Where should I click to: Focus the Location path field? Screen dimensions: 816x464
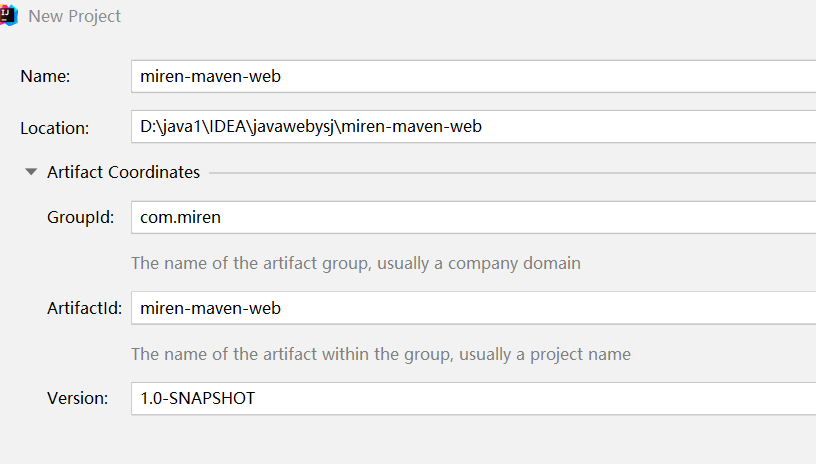(472, 127)
